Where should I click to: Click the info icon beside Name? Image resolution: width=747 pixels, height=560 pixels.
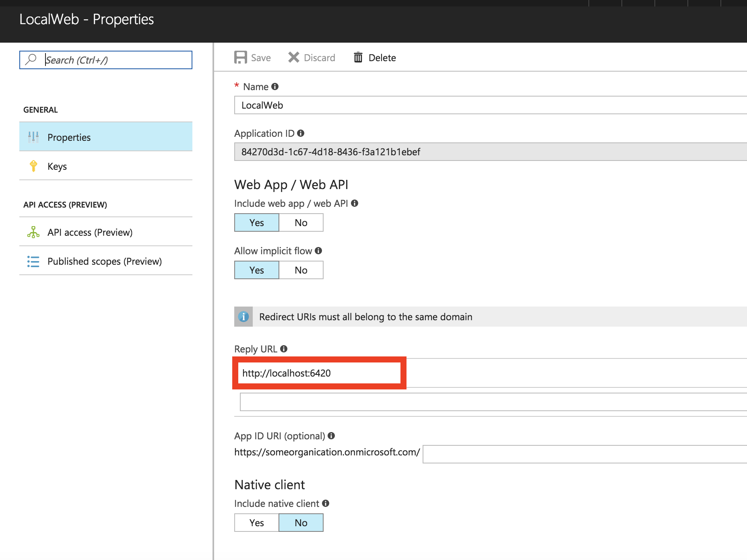(x=275, y=86)
